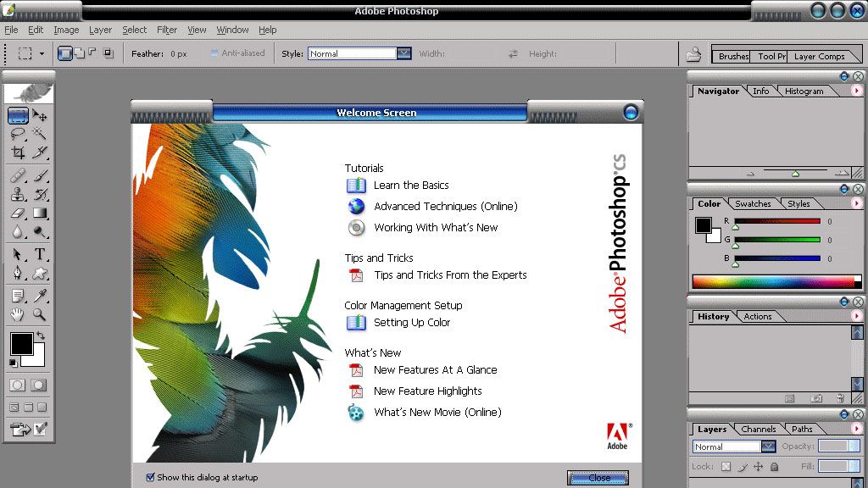Switch to the Channels tab
This screenshot has width=868, height=488.
(x=758, y=429)
